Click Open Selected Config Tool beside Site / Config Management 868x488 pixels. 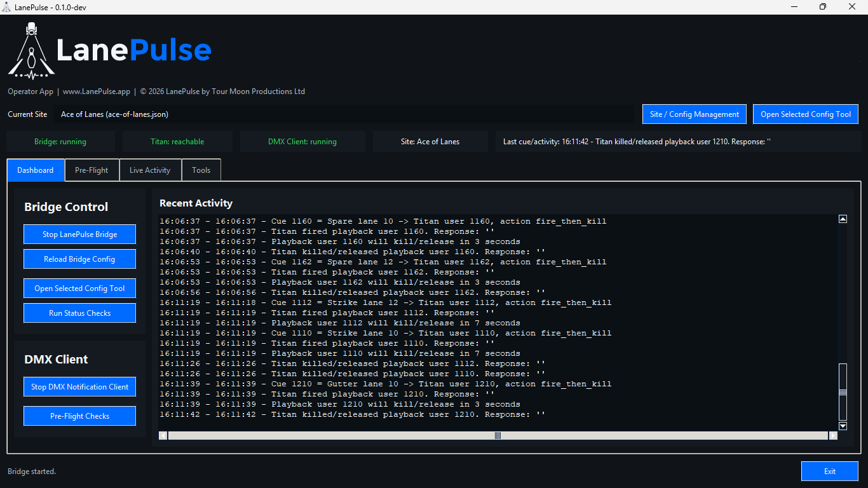(x=806, y=114)
